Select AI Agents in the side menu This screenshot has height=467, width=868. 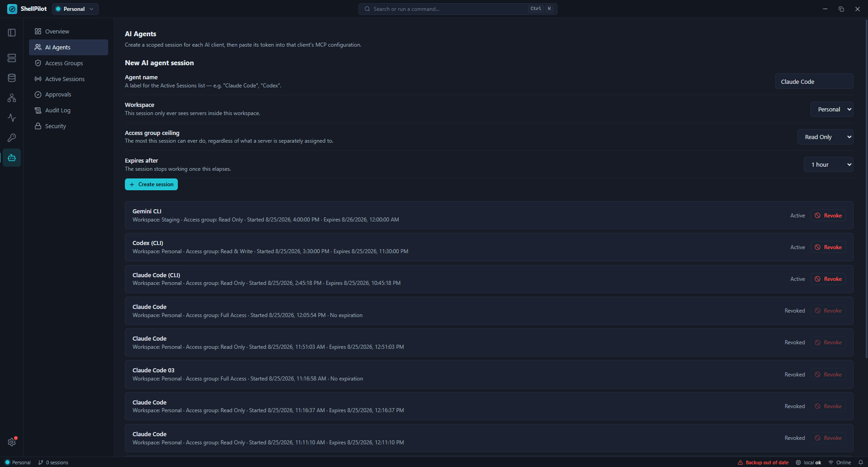(68, 48)
